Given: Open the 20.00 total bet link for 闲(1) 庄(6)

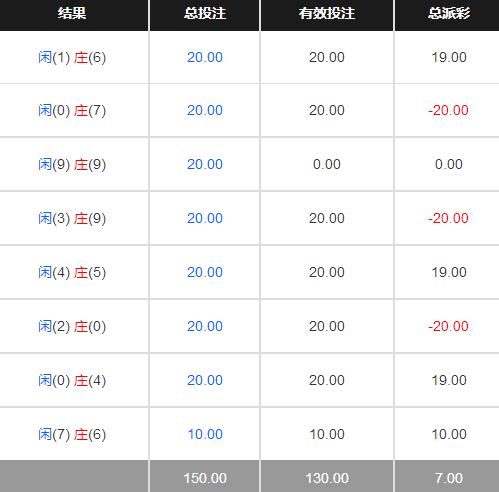Looking at the screenshot, I should coord(205,57).
